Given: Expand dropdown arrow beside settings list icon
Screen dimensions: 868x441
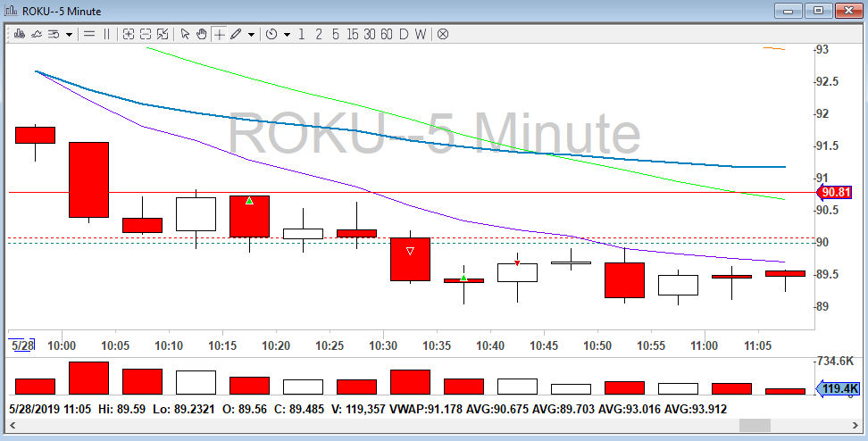Looking at the screenshot, I should coord(69,35).
